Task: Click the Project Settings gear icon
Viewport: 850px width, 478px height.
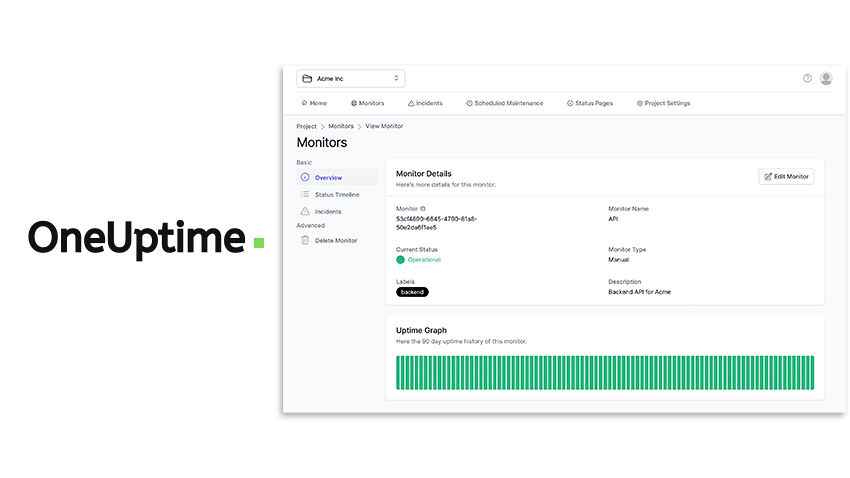Action: pos(640,103)
